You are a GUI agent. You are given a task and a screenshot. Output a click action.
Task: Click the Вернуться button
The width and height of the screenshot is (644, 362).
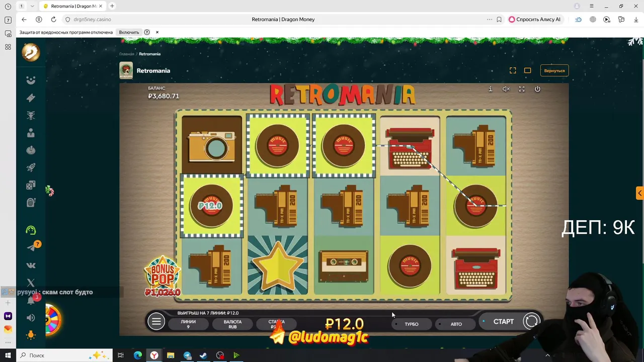tap(554, 70)
